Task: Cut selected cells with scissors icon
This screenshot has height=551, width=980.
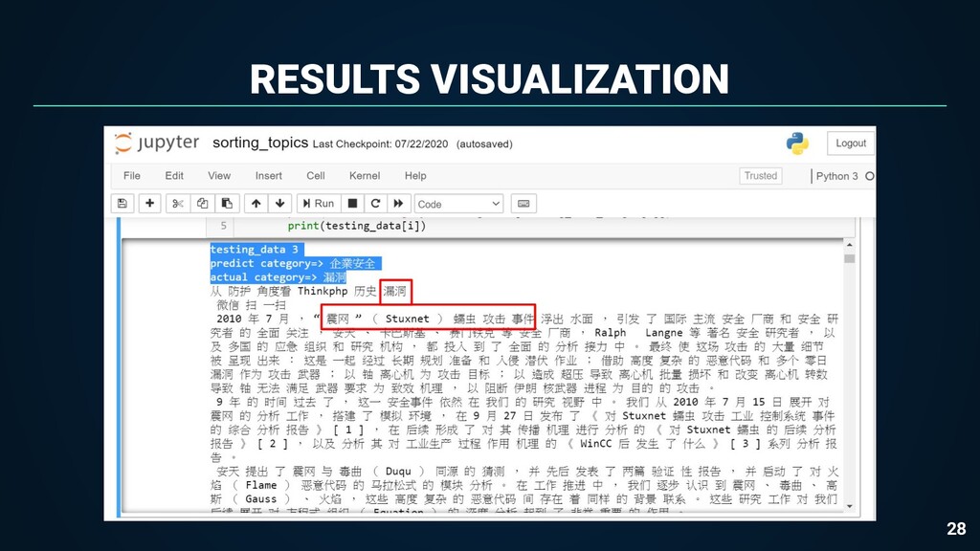Action: tap(177, 204)
